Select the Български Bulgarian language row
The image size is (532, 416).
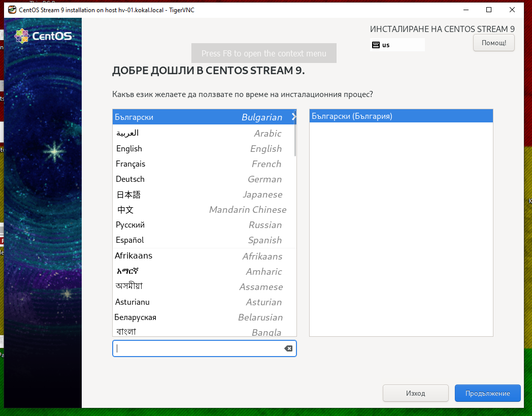(204, 117)
